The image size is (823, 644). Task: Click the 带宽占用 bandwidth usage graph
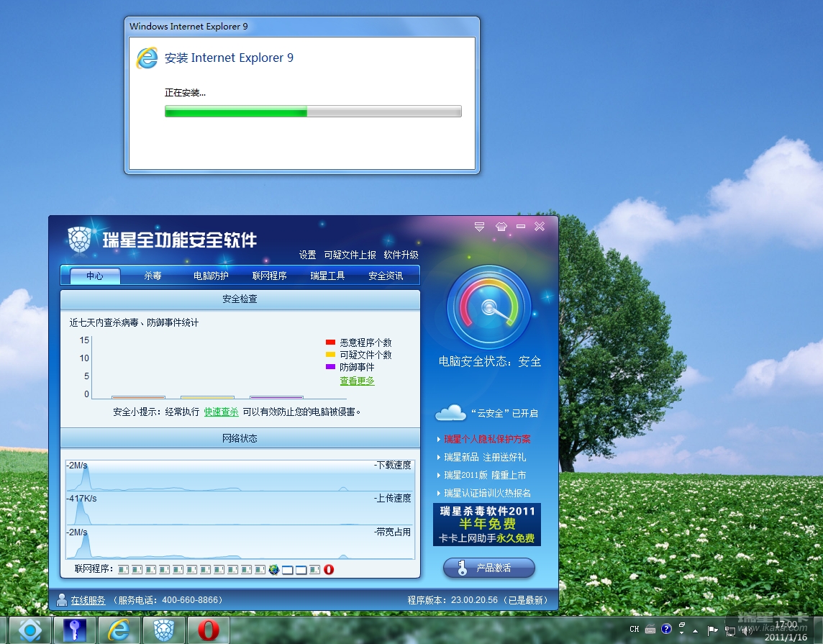pyautogui.click(x=240, y=543)
